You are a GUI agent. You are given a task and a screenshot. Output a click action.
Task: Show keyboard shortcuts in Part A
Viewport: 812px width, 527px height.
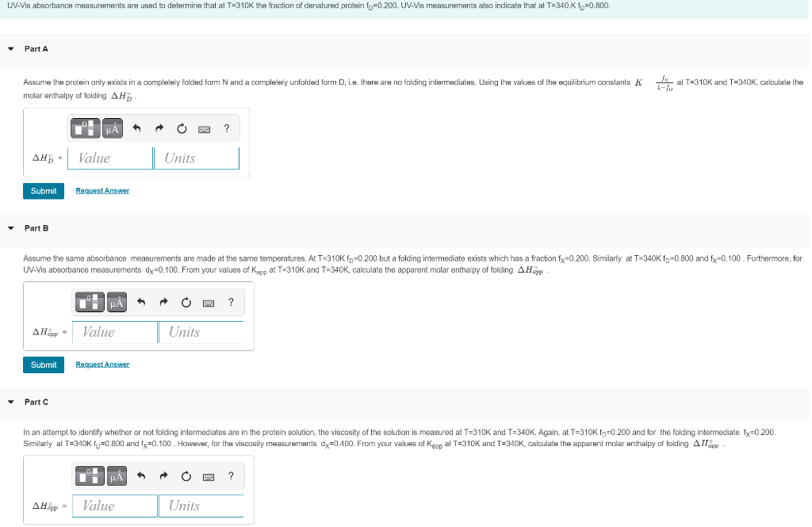pos(204,129)
